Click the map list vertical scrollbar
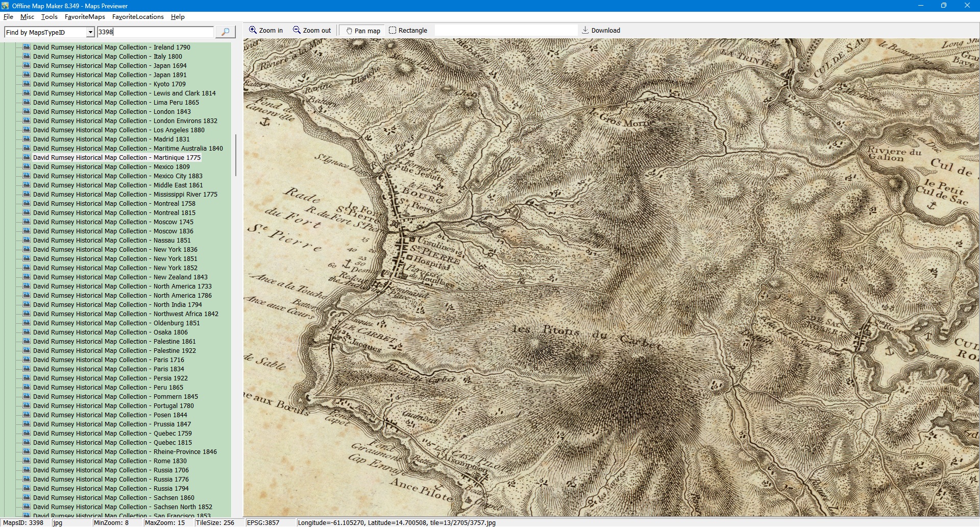This screenshot has height=527, width=980. click(235, 155)
